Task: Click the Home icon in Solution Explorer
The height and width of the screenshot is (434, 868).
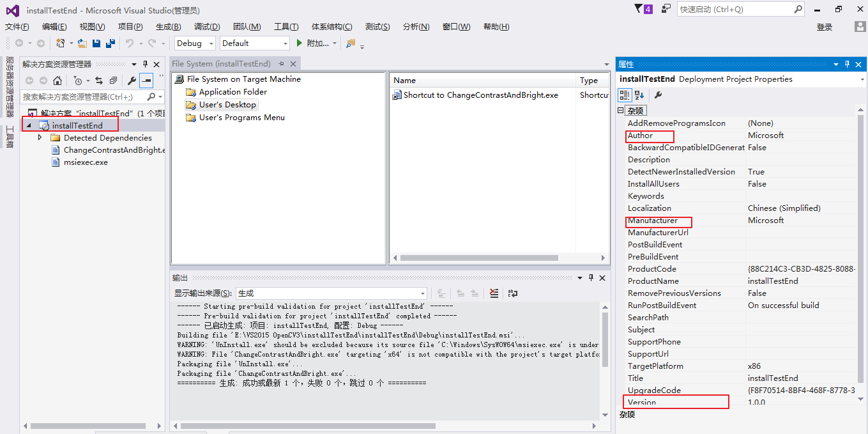Action: [57, 82]
